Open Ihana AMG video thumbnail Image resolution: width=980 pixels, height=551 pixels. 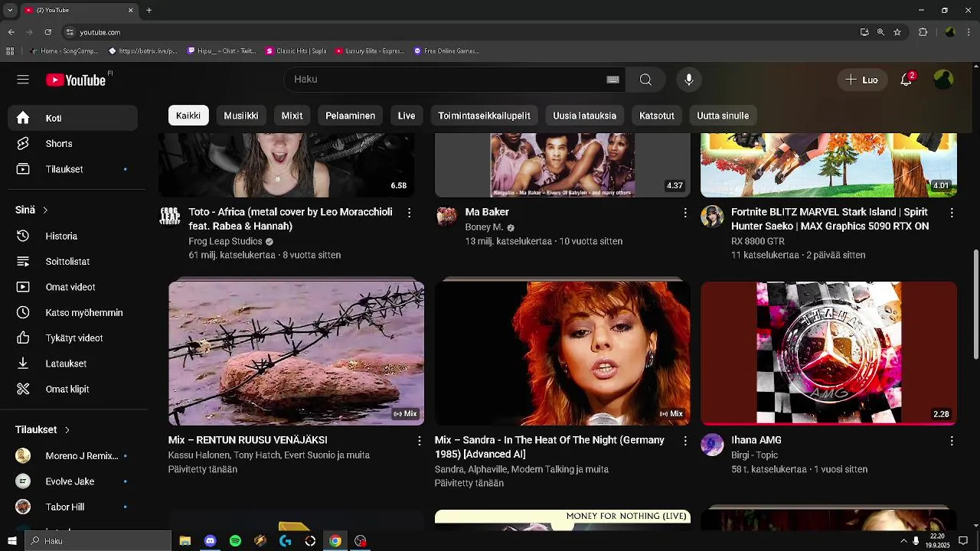tap(828, 353)
